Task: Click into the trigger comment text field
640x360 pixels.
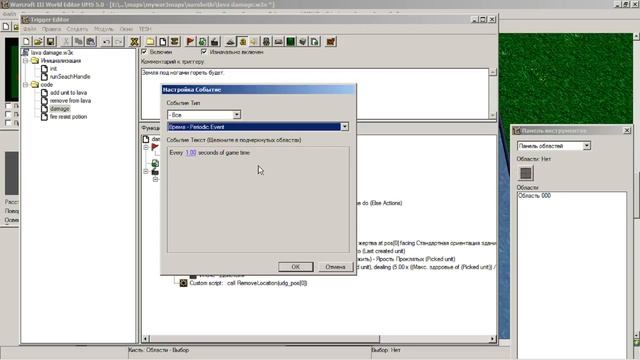Action: pyautogui.click(x=315, y=94)
